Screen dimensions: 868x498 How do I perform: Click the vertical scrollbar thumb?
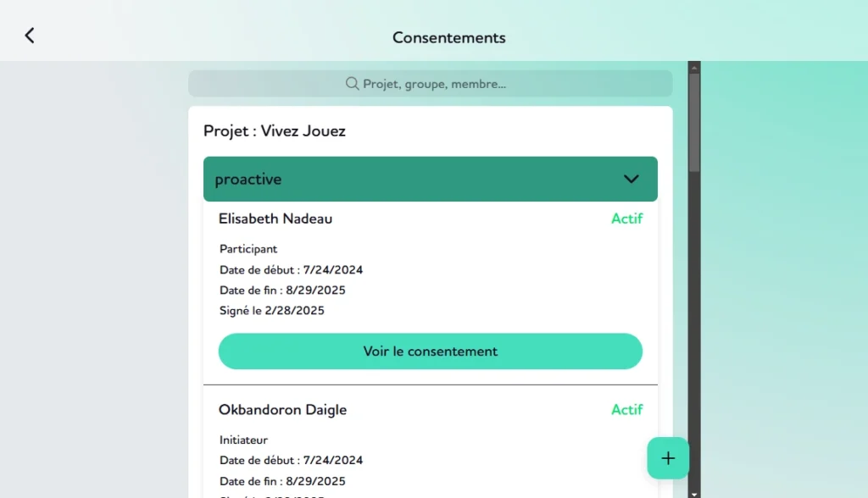[x=694, y=122]
